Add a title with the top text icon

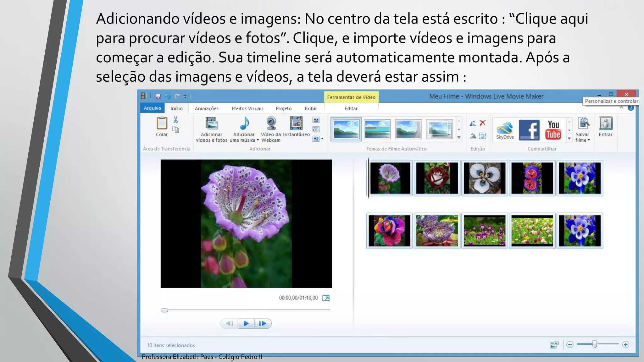(316, 120)
